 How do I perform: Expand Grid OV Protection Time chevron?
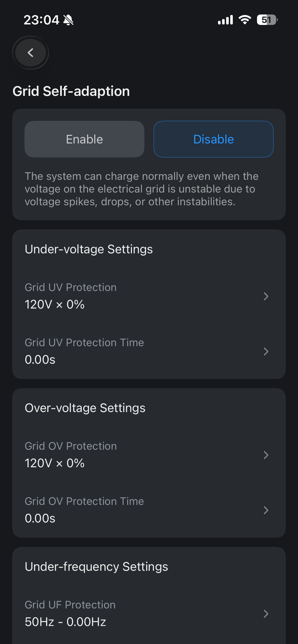point(266,510)
